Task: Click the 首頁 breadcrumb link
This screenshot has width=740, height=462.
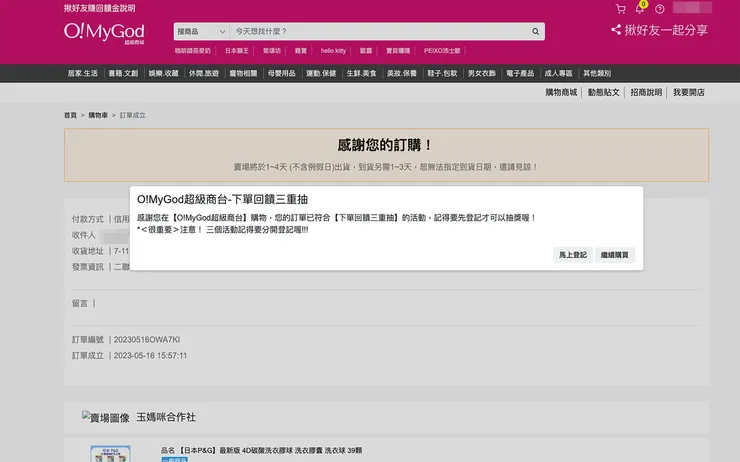Action: [70, 115]
